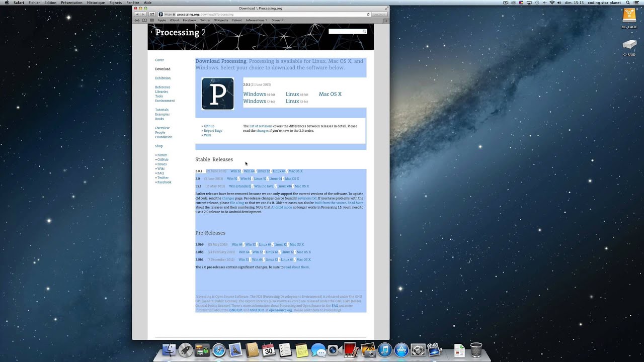Image resolution: width=644 pixels, height=362 pixels.
Task: Click the Mac OS X download link beside Linux 64-bit
Action: click(x=330, y=94)
